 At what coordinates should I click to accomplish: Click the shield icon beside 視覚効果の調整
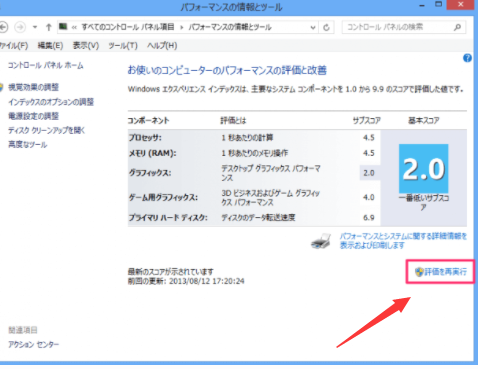pos(1,87)
